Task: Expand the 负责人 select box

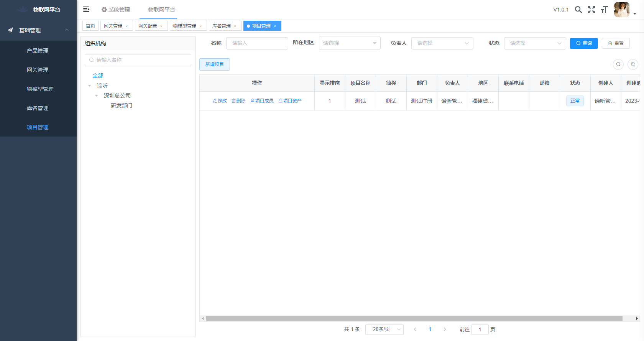Action: (x=442, y=43)
